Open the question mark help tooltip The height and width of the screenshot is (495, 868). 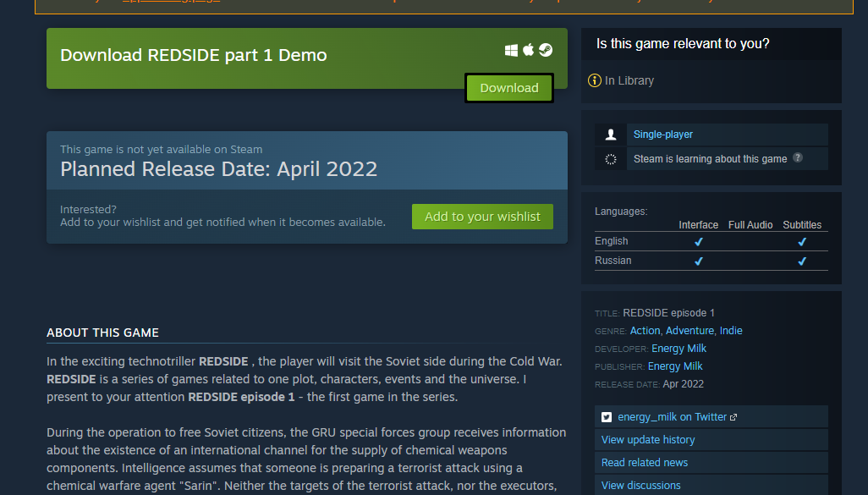[x=798, y=157]
